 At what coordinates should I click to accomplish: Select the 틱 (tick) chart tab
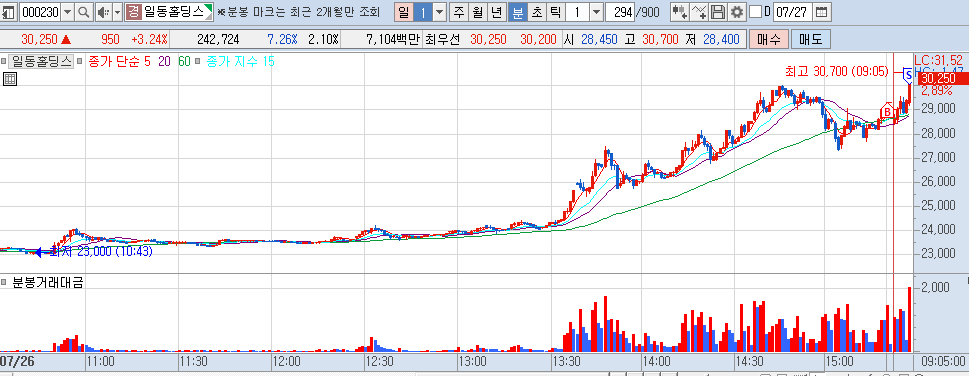coord(556,12)
